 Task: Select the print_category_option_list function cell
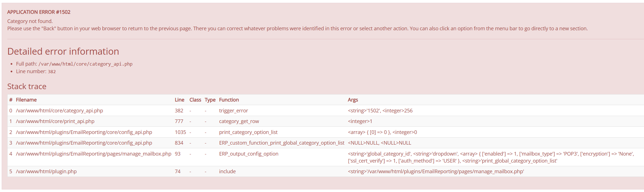tap(248, 132)
